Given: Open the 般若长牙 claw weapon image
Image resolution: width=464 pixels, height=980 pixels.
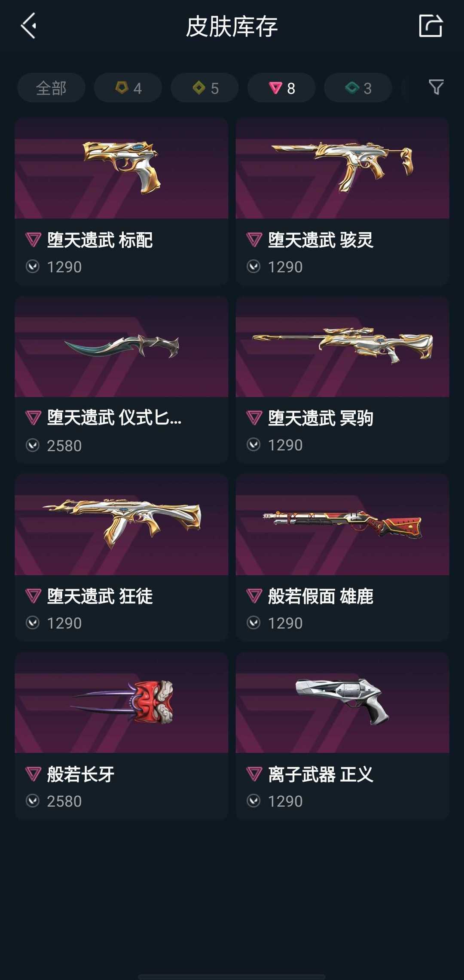Looking at the screenshot, I should (122, 702).
